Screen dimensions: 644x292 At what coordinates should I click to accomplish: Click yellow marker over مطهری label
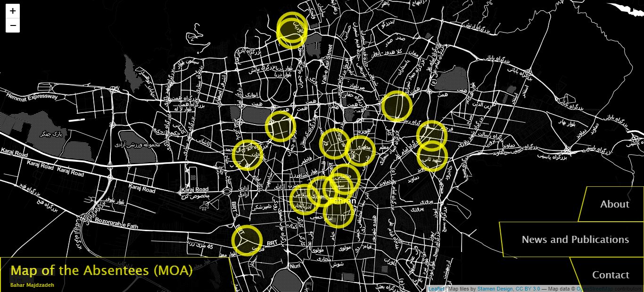[x=361, y=151]
